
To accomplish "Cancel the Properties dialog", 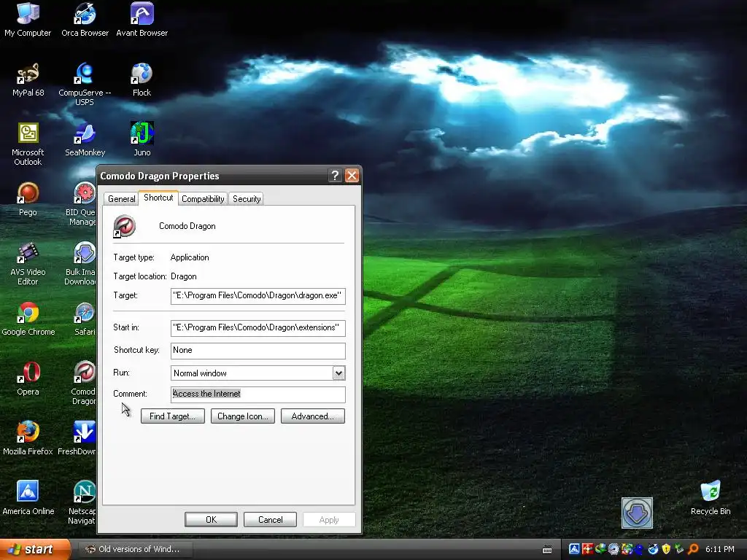I will 270,519.
